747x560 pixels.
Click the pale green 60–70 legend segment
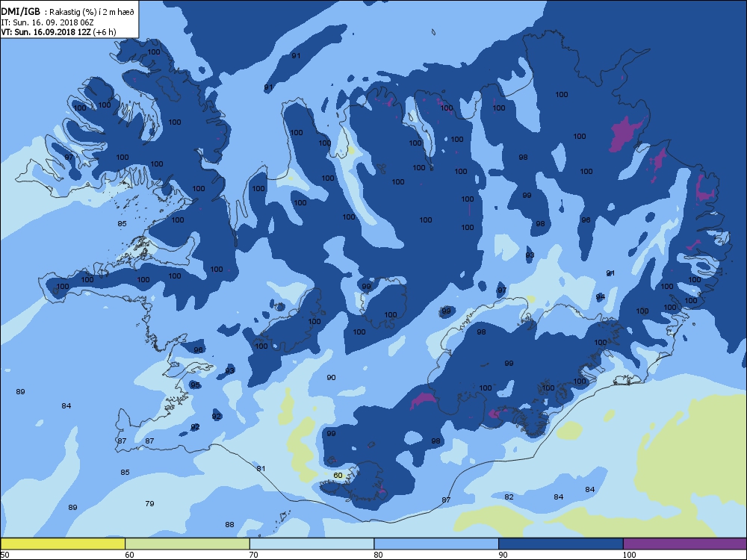(x=187, y=544)
